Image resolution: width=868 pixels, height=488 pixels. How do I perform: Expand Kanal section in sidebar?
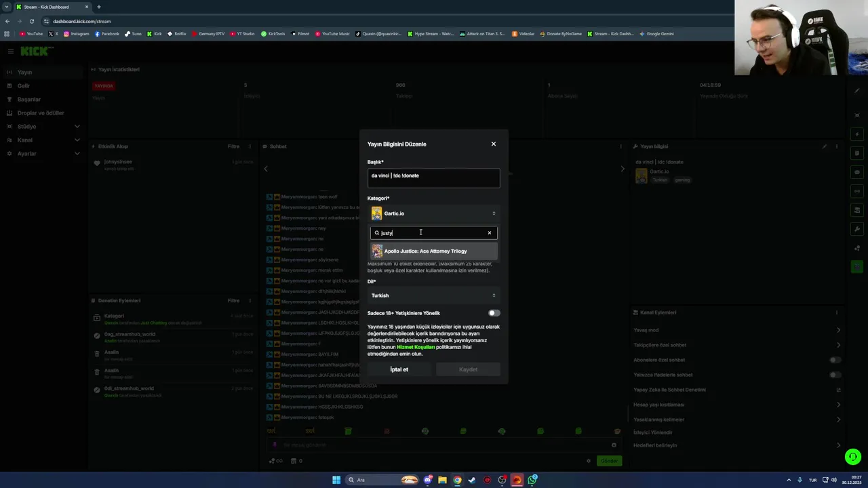point(43,140)
